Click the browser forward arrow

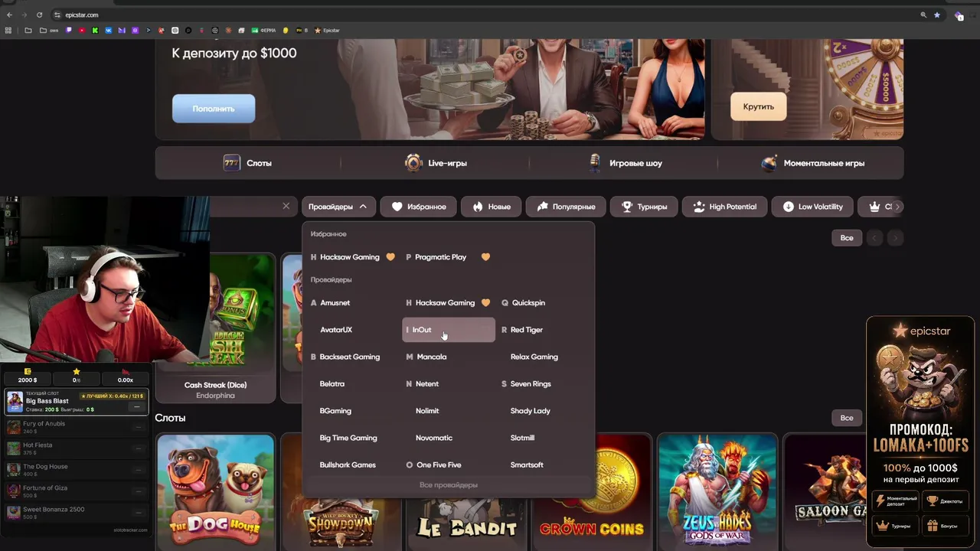[x=24, y=15]
